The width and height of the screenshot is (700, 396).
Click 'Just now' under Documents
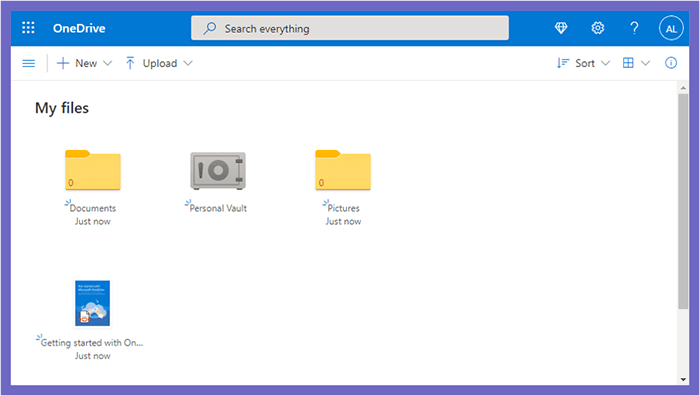click(x=92, y=221)
